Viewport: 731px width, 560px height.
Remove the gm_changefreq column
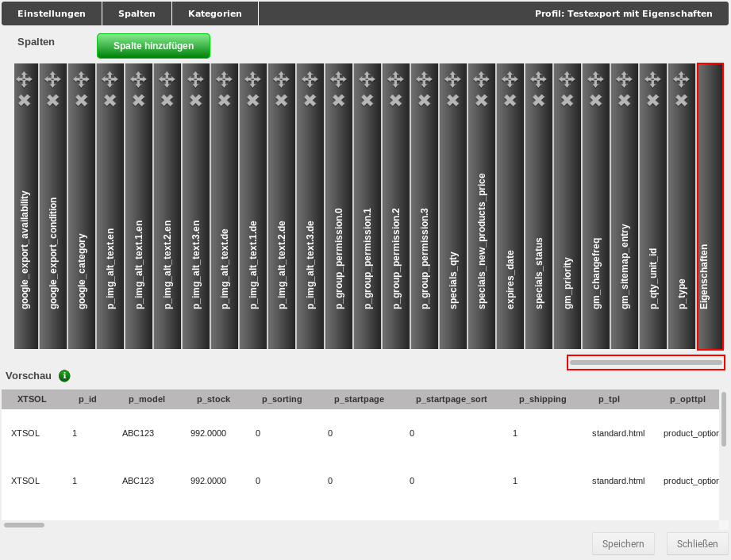click(x=595, y=101)
